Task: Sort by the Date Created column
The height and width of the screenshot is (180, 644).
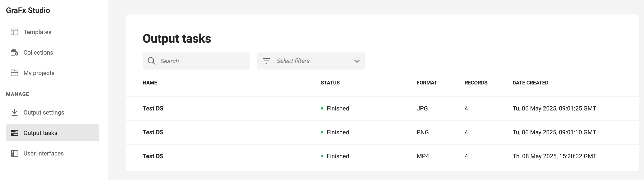Action: 530,83
